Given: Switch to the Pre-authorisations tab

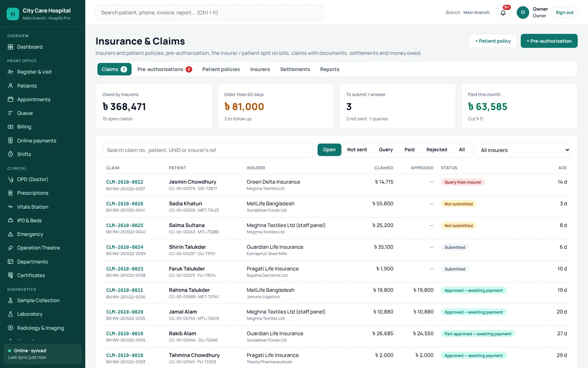Looking at the screenshot, I should pyautogui.click(x=165, y=69).
